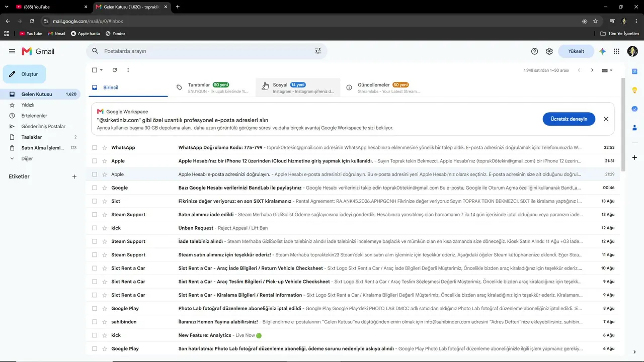
Task: Open the Apple harita bookmark
Action: tap(85, 33)
